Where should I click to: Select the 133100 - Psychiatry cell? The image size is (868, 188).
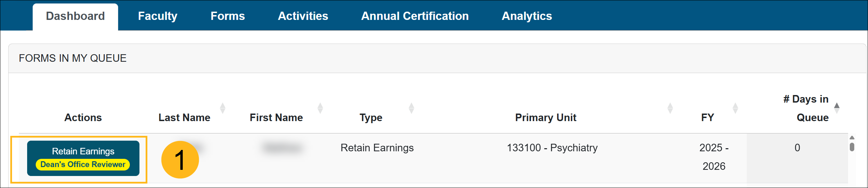tap(552, 148)
